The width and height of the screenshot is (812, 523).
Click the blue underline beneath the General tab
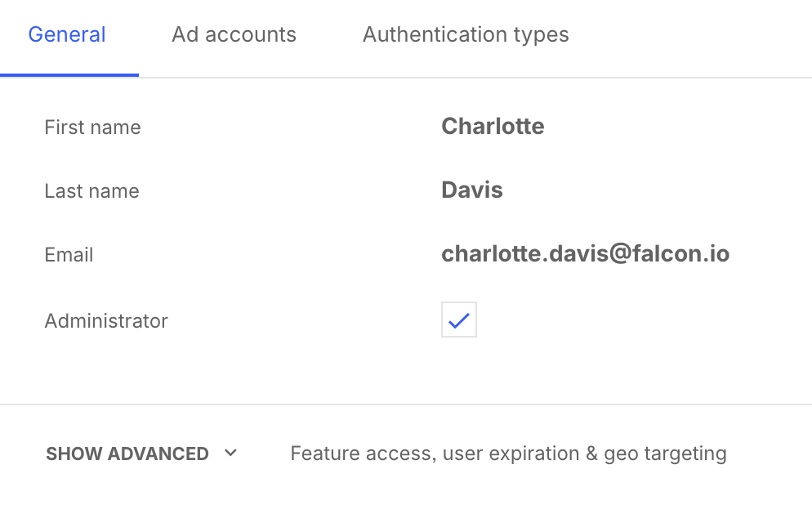pos(69,75)
